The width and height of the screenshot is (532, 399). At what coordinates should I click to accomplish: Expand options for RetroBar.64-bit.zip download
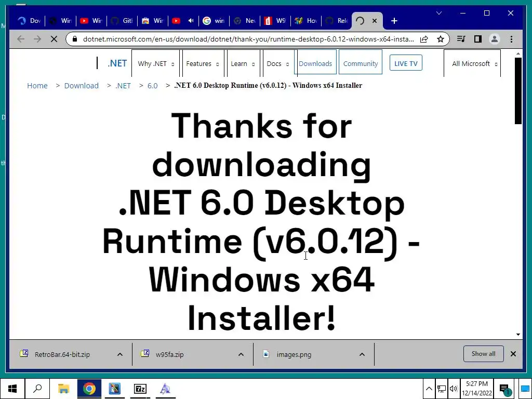(120, 354)
